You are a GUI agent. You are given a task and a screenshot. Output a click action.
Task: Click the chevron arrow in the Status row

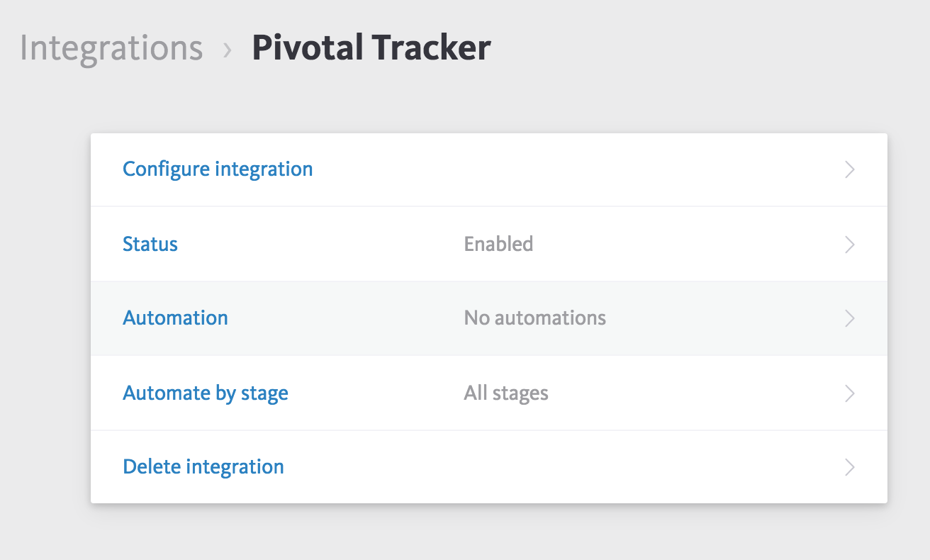click(x=850, y=245)
